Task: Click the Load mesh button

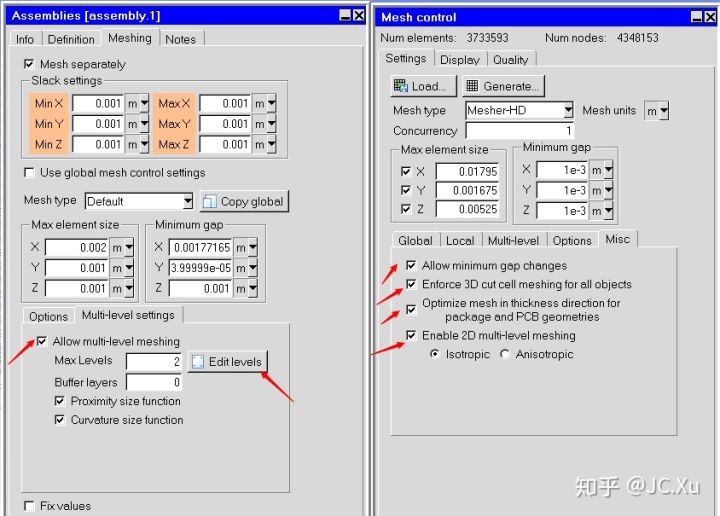Action: 423,86
